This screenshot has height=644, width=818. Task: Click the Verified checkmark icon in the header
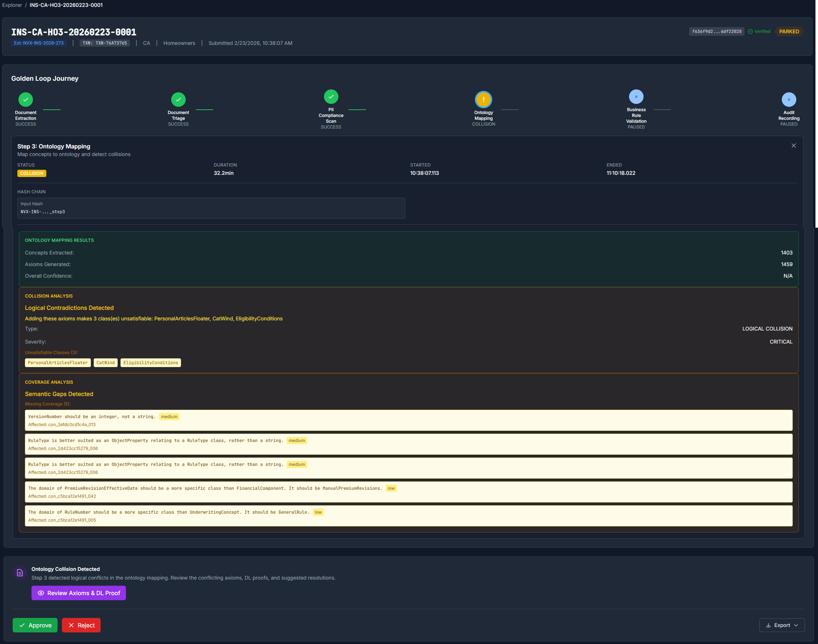tap(751, 31)
